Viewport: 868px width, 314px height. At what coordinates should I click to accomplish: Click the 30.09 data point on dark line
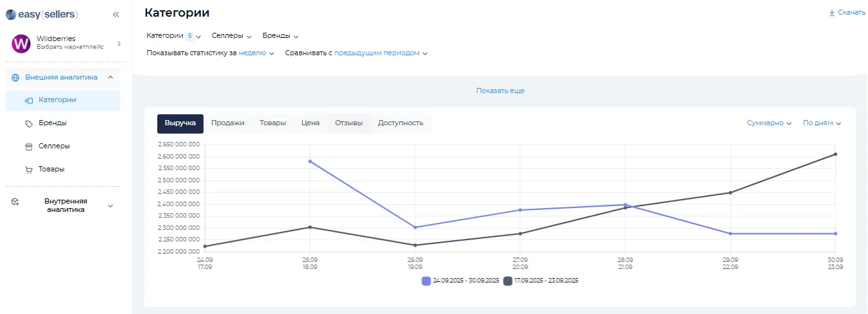coord(835,154)
